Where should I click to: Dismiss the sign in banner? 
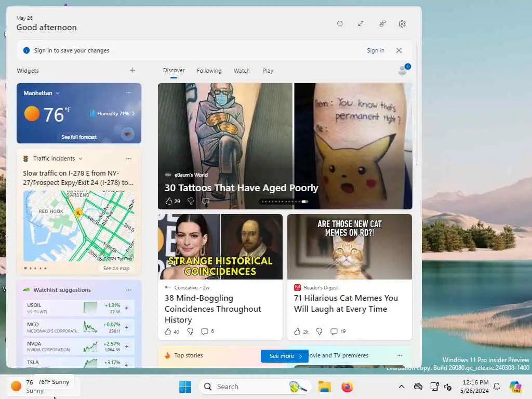tap(399, 50)
